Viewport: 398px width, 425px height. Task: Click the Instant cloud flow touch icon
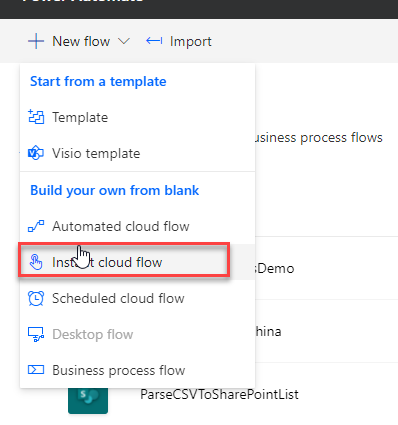[x=36, y=262]
